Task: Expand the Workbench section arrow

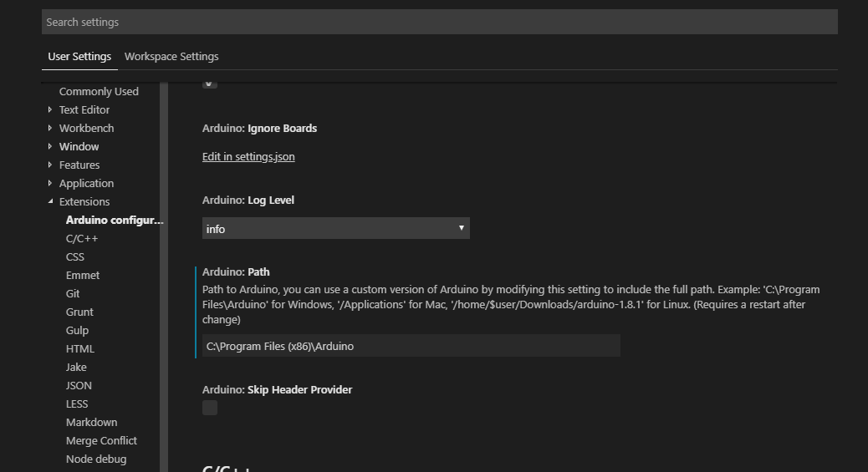Action: point(50,128)
